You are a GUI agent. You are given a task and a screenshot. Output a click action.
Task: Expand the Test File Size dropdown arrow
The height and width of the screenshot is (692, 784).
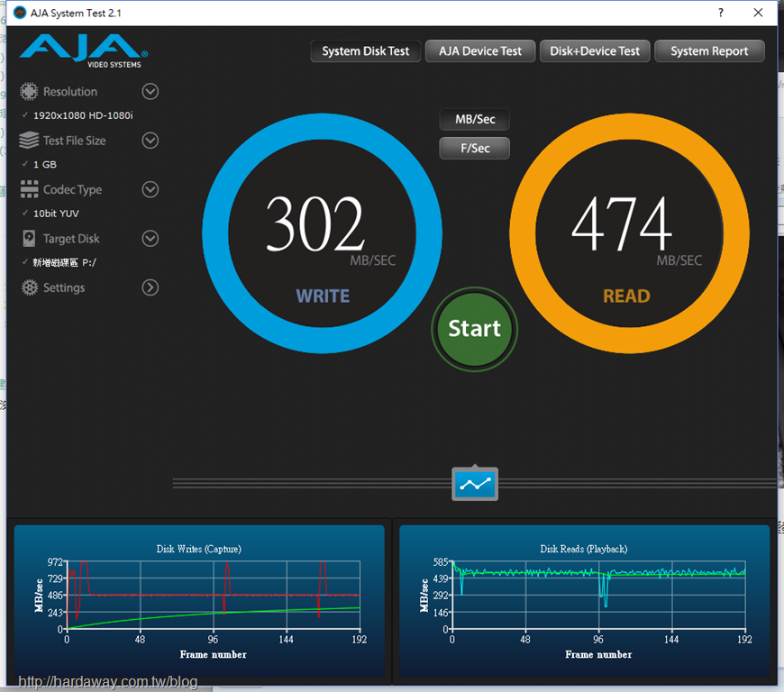click(150, 141)
